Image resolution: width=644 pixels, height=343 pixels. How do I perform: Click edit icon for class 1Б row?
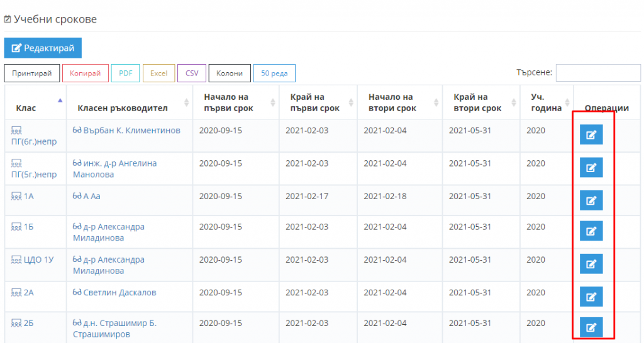(x=591, y=231)
